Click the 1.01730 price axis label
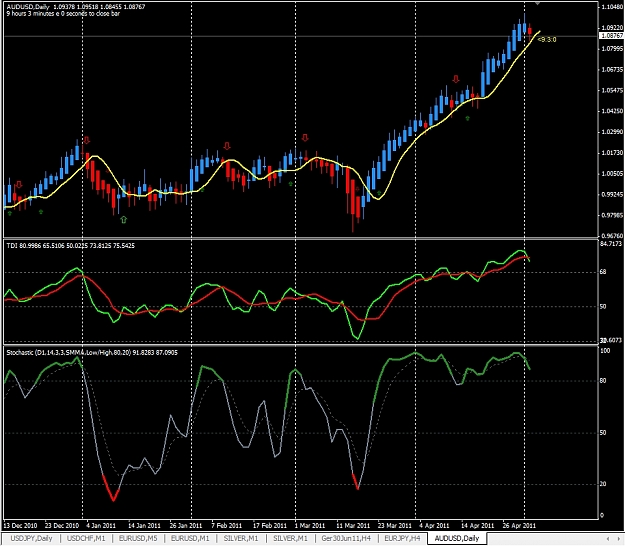This screenshot has height=546, width=625. click(611, 153)
